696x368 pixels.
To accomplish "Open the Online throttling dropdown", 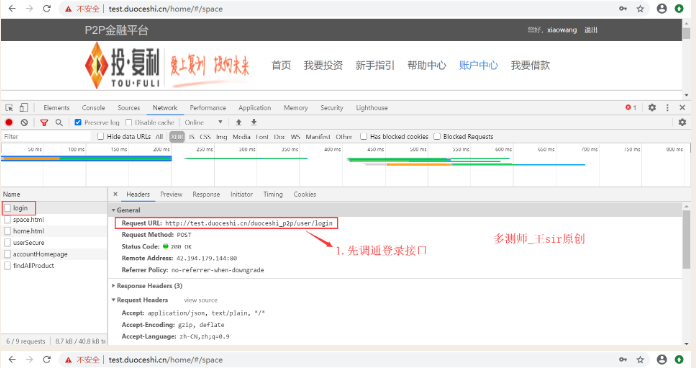I will [x=203, y=122].
